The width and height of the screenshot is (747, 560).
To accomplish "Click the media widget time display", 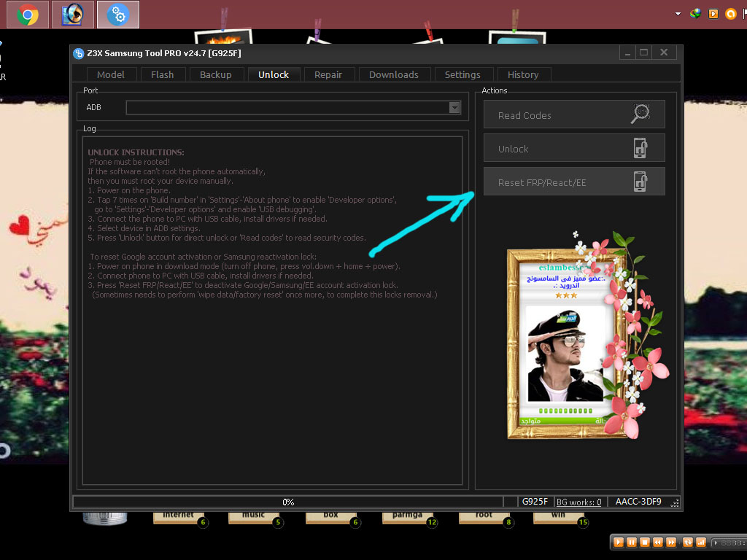I will tap(729, 542).
